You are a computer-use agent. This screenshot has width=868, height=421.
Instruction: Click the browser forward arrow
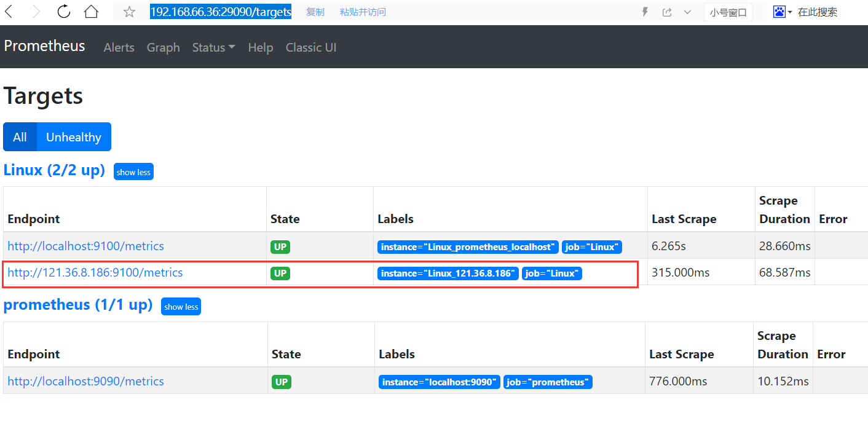point(37,12)
